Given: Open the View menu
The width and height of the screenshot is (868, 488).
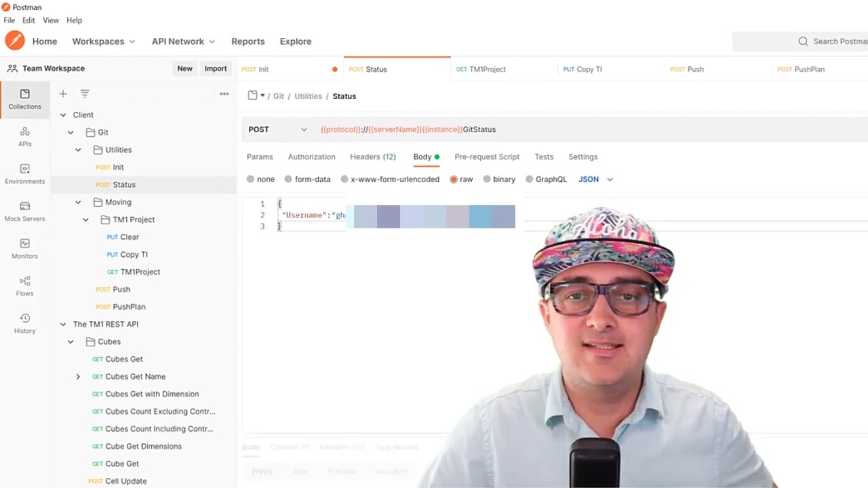Looking at the screenshot, I should point(51,20).
